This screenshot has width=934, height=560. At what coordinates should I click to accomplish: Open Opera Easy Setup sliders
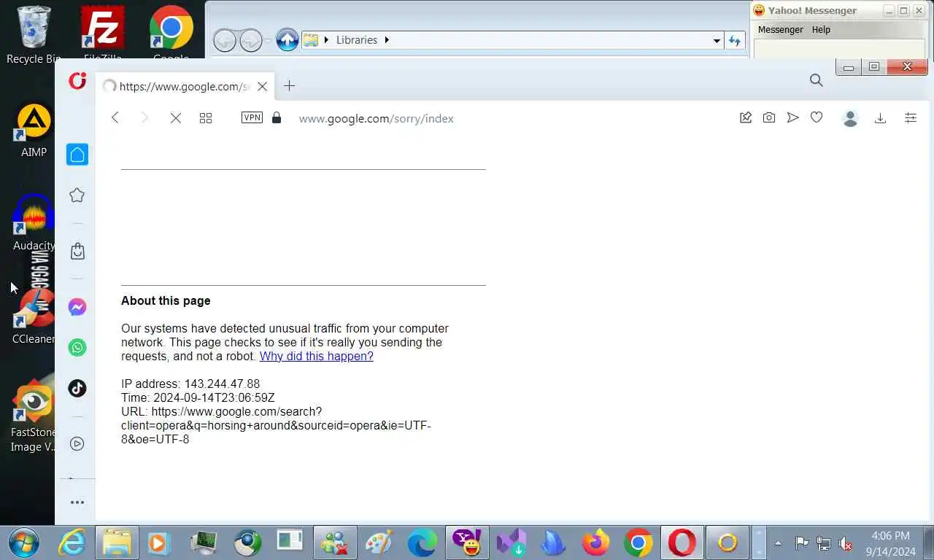click(x=911, y=117)
